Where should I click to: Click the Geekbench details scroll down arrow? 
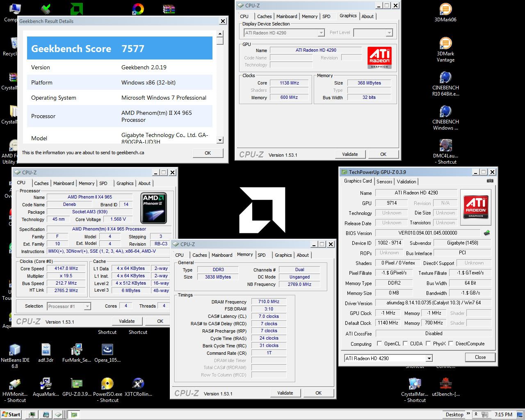220,140
